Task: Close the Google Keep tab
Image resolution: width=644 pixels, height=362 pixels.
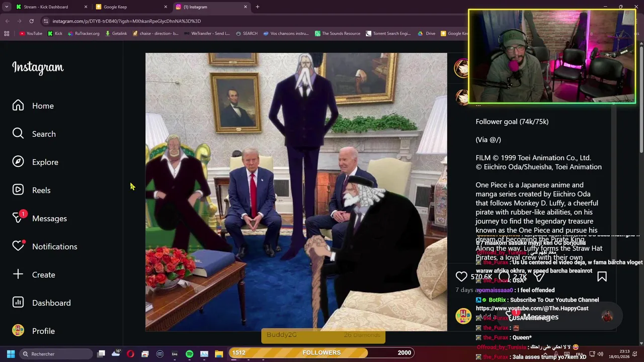Action: (166, 7)
